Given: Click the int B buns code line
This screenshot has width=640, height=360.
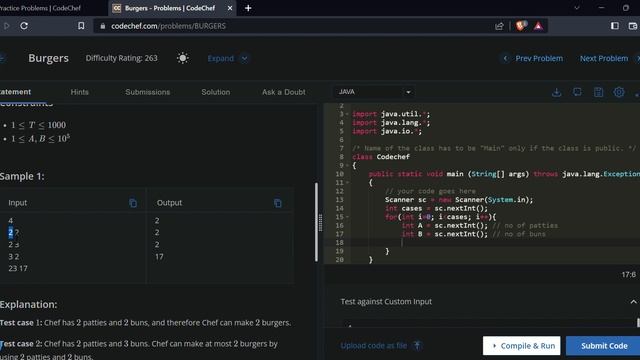Looking at the screenshot, I should click(473, 234).
